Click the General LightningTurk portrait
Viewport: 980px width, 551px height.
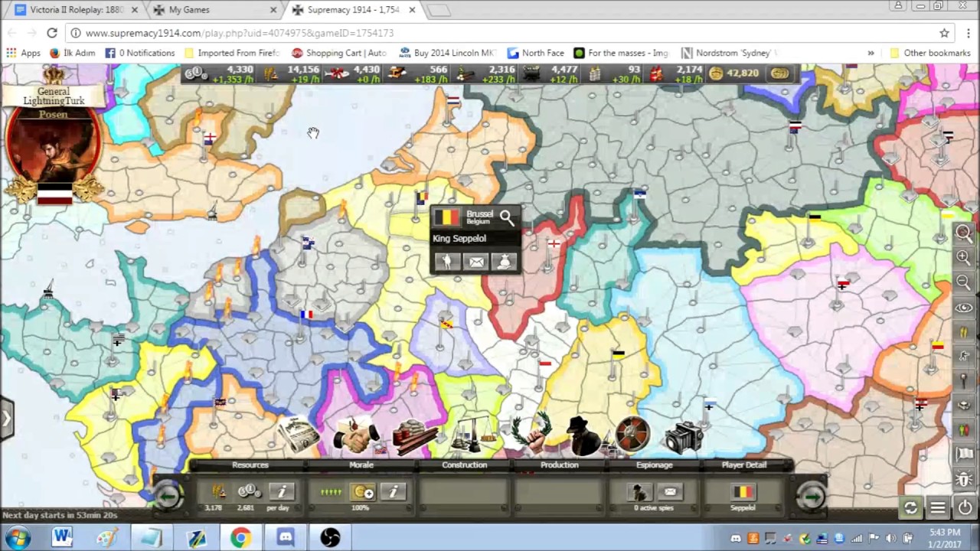(53, 151)
